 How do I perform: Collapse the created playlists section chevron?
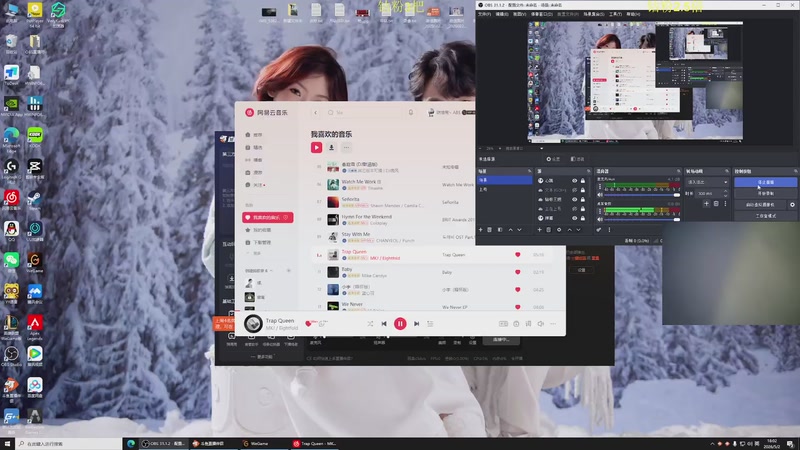click(x=271, y=270)
